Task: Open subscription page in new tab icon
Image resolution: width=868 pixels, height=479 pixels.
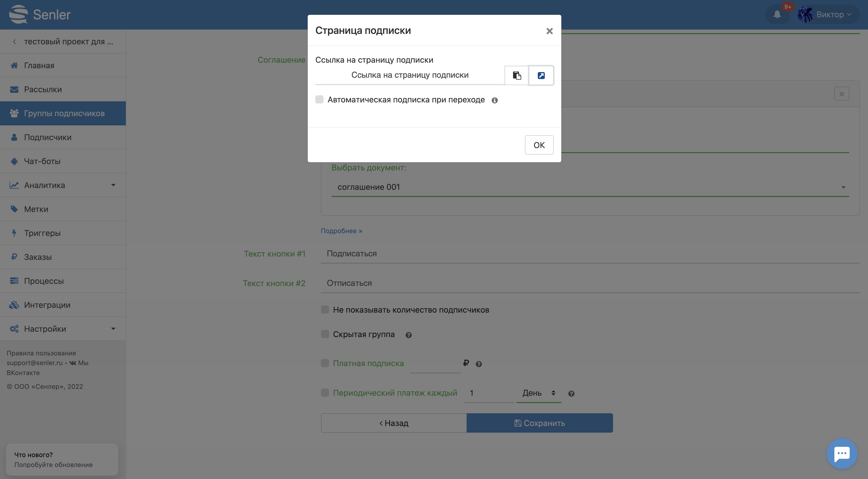Action: [x=541, y=75]
